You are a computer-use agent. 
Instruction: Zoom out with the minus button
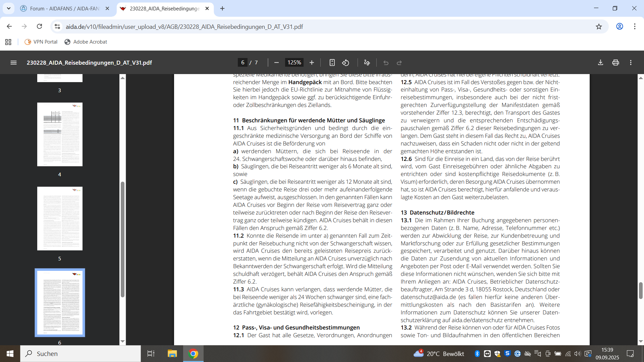click(x=276, y=63)
